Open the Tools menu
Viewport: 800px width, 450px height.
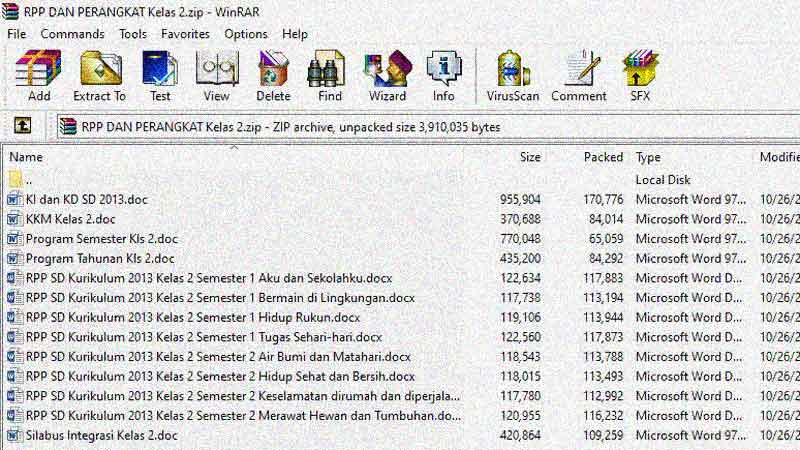(x=133, y=34)
